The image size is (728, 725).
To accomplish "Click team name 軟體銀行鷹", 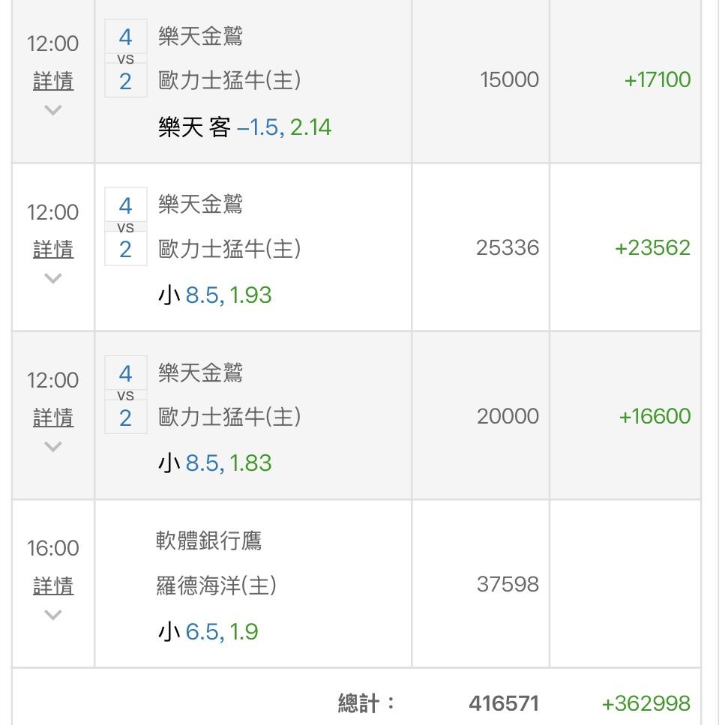I will point(208,541).
